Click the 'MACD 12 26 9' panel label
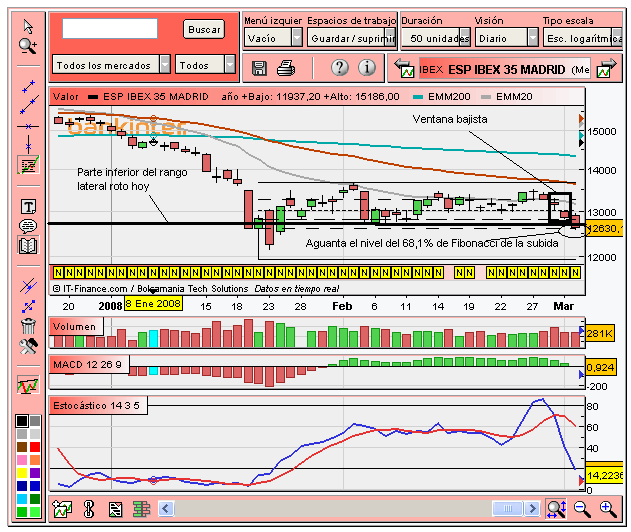Image resolution: width=631 pixels, height=532 pixels. click(x=87, y=365)
